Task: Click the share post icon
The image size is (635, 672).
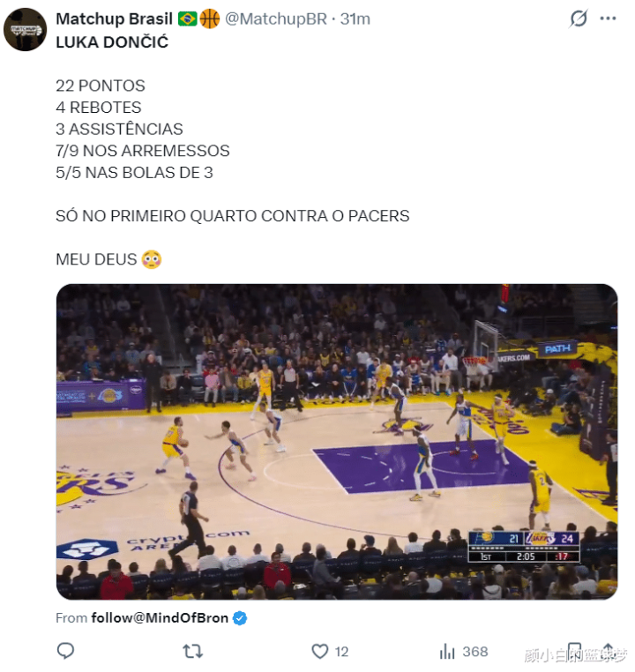Action: (x=608, y=652)
